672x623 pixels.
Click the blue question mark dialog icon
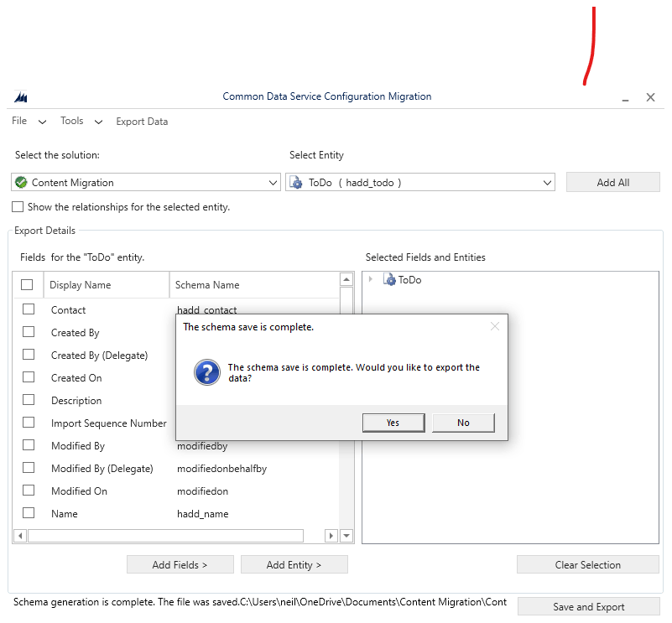pos(207,372)
